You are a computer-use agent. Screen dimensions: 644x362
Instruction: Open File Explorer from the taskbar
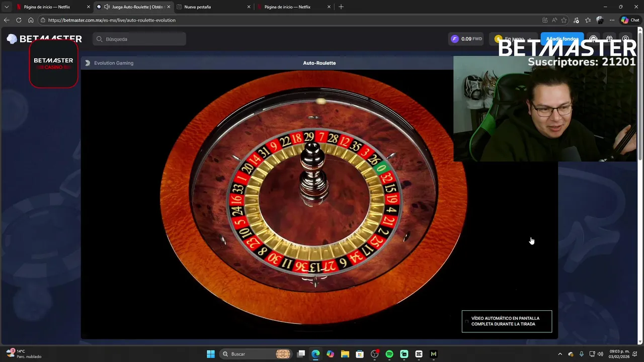pos(345,354)
